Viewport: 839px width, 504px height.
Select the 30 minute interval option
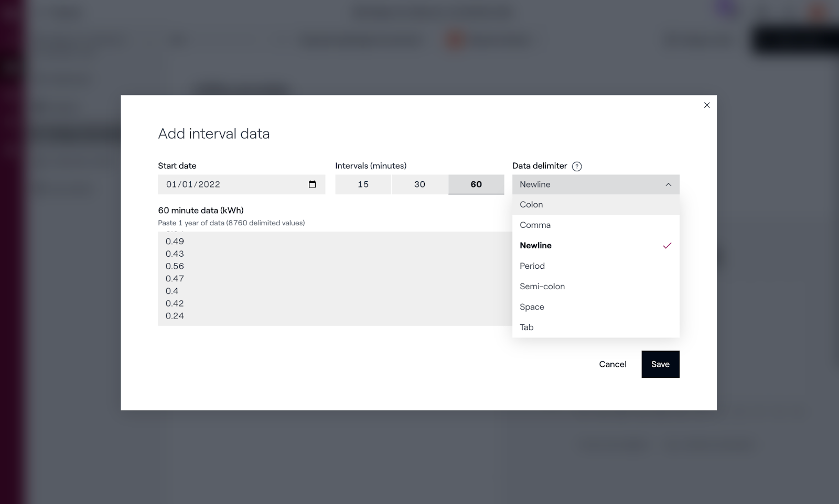(419, 184)
